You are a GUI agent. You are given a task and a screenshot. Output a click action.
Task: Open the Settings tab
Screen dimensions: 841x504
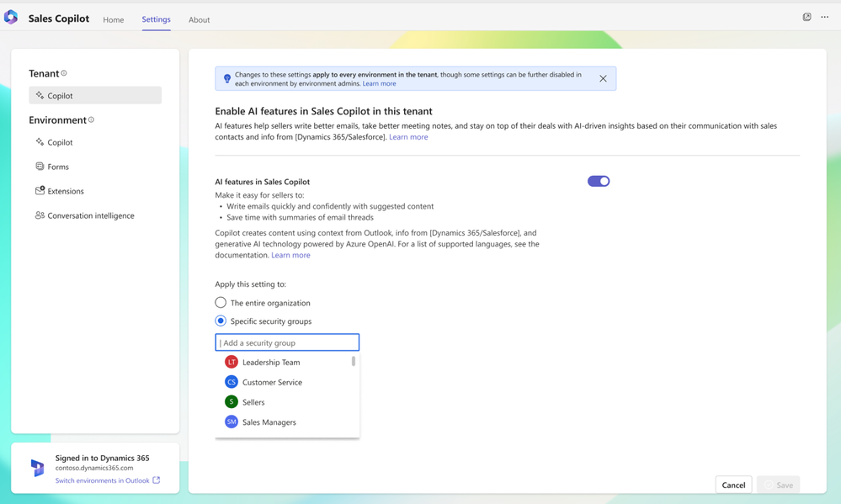tap(156, 19)
